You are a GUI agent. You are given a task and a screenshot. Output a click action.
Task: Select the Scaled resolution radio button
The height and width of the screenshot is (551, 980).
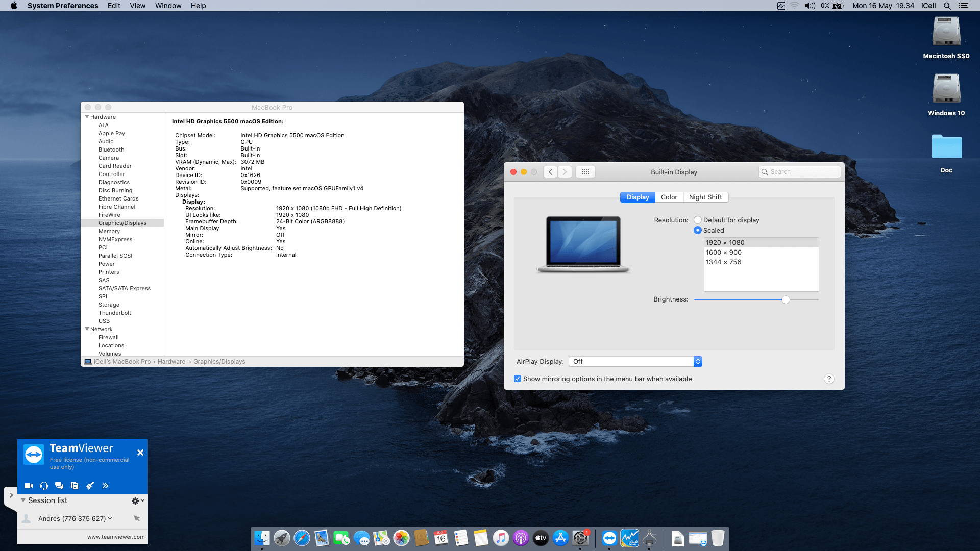(698, 230)
